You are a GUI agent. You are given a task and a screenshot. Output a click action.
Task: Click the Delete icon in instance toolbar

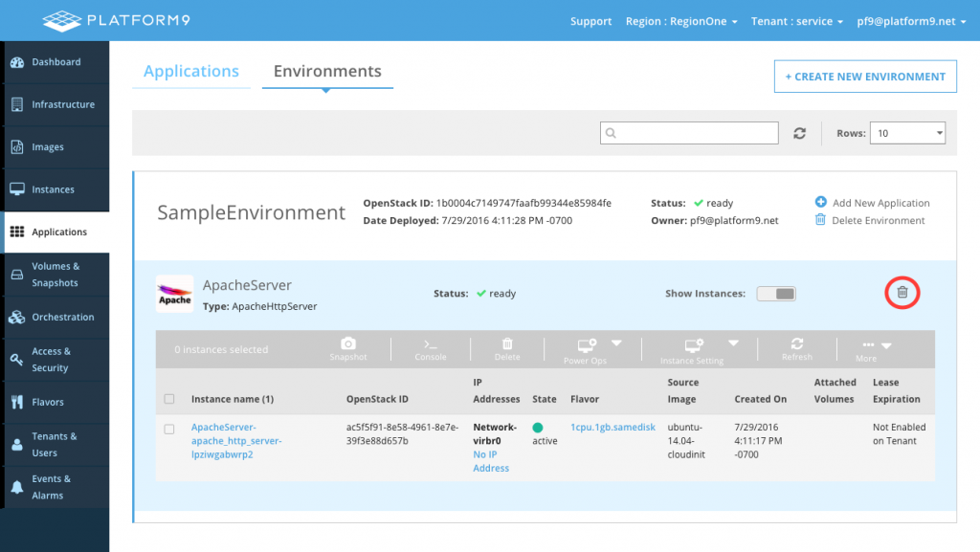[x=507, y=344]
